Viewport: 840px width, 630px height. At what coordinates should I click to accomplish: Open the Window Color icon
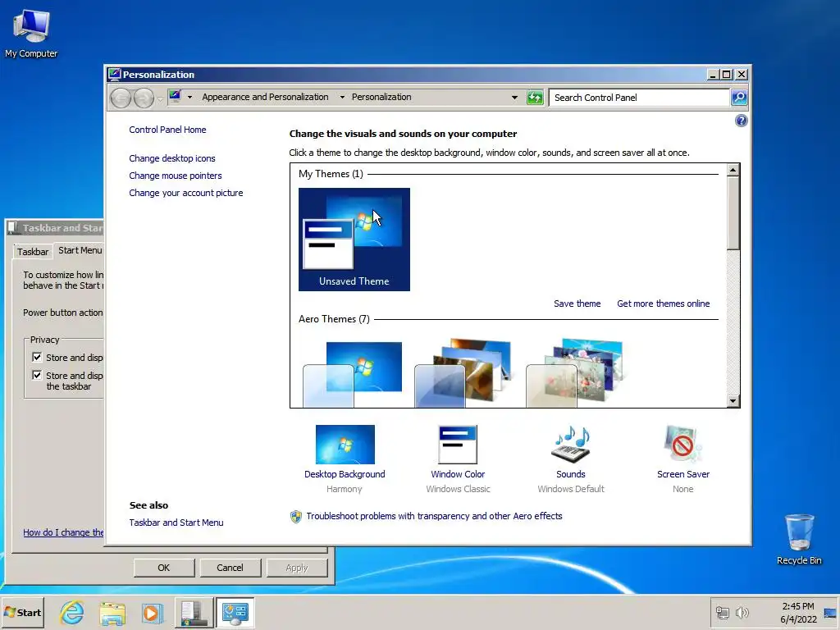point(458,444)
